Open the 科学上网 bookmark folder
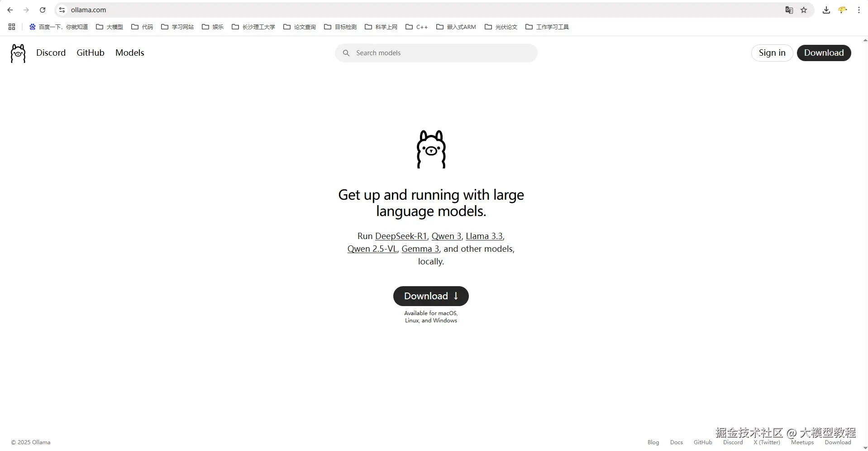 [381, 27]
